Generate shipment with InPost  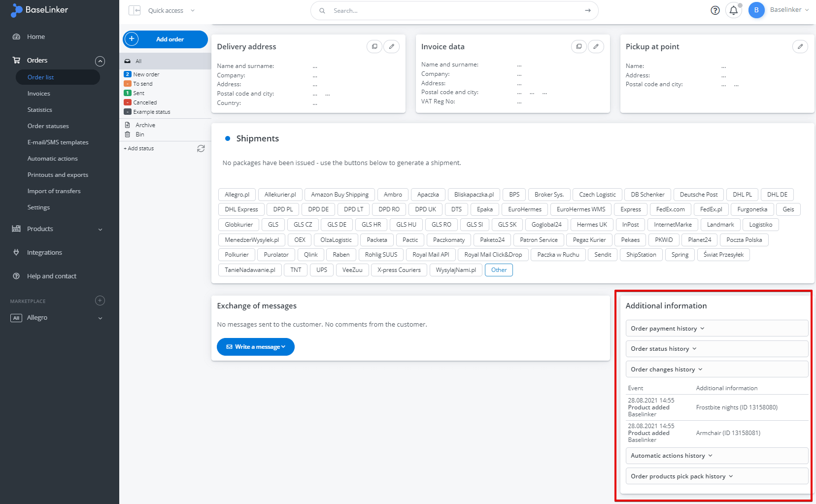pos(630,225)
